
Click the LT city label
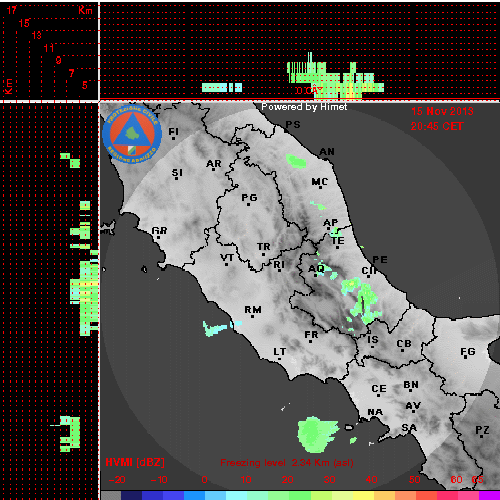pos(279,352)
